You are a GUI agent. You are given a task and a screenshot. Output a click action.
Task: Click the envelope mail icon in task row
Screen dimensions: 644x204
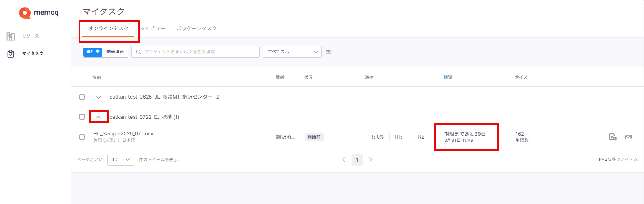point(628,137)
